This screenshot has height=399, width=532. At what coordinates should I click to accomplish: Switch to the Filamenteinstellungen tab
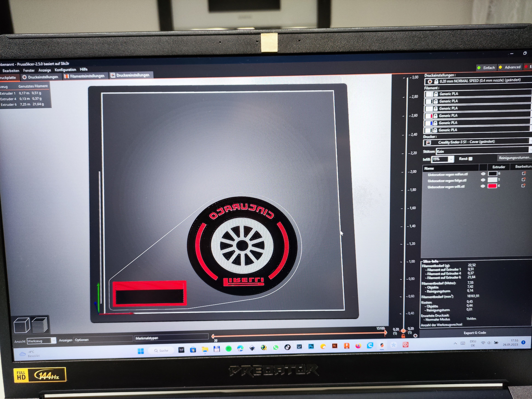click(84, 76)
